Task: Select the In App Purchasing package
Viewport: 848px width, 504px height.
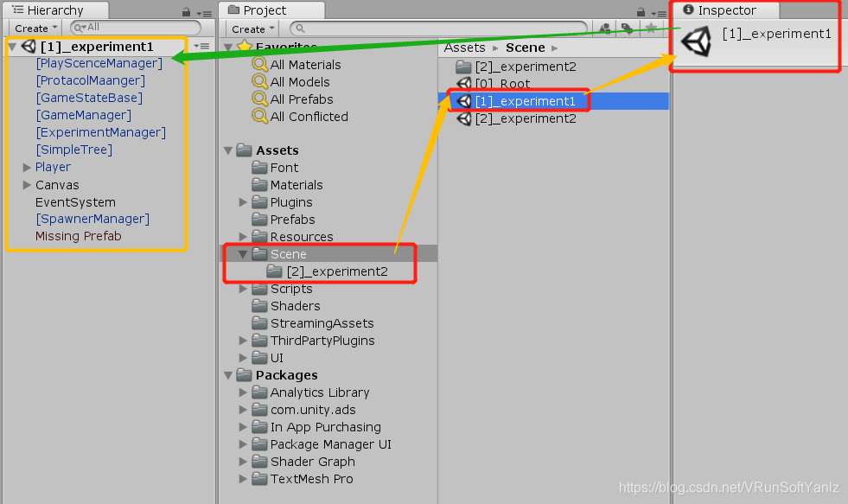Action: 326,427
